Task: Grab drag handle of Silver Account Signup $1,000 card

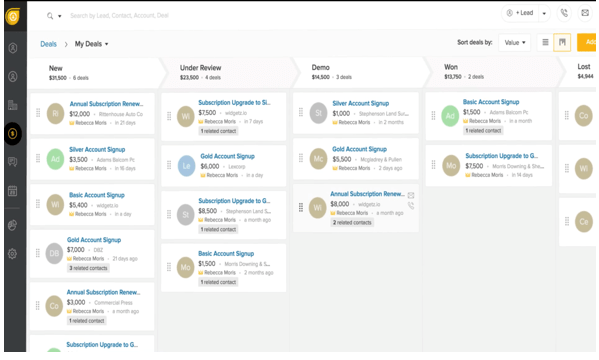Action: (301, 112)
